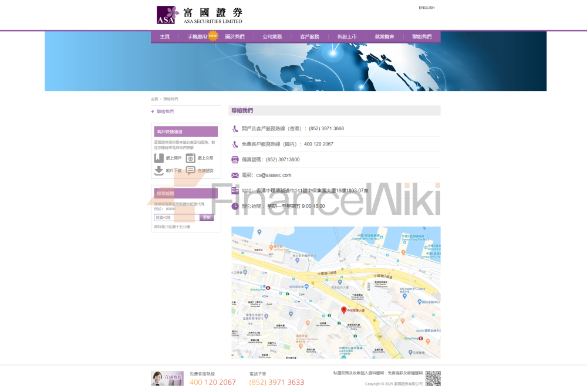Click the office hours clock icon
This screenshot has width=587, height=392.
[x=235, y=207]
